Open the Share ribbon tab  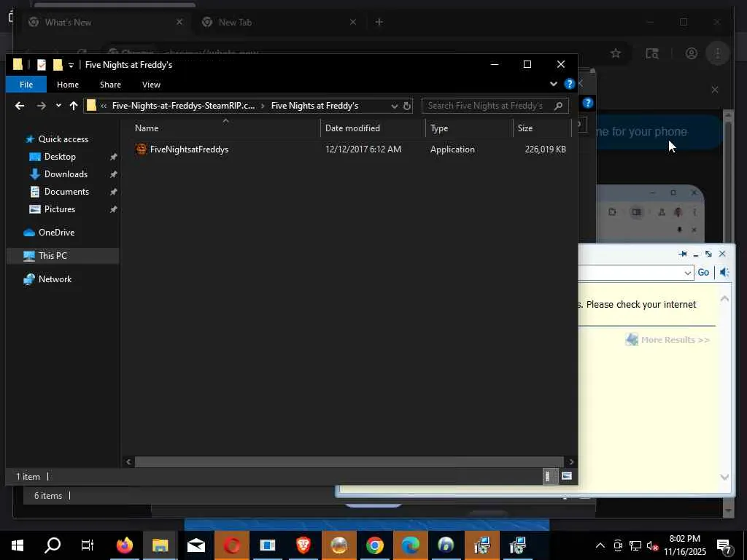tap(111, 85)
